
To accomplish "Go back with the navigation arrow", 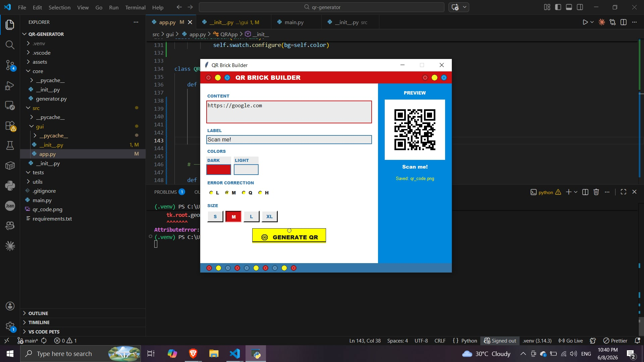I will tap(179, 7).
